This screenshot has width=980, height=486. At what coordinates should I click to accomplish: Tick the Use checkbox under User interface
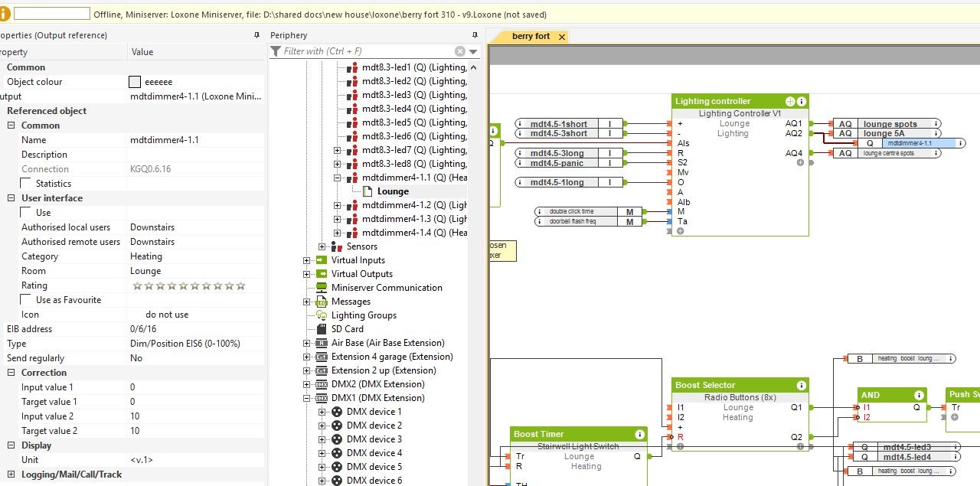pyautogui.click(x=27, y=213)
